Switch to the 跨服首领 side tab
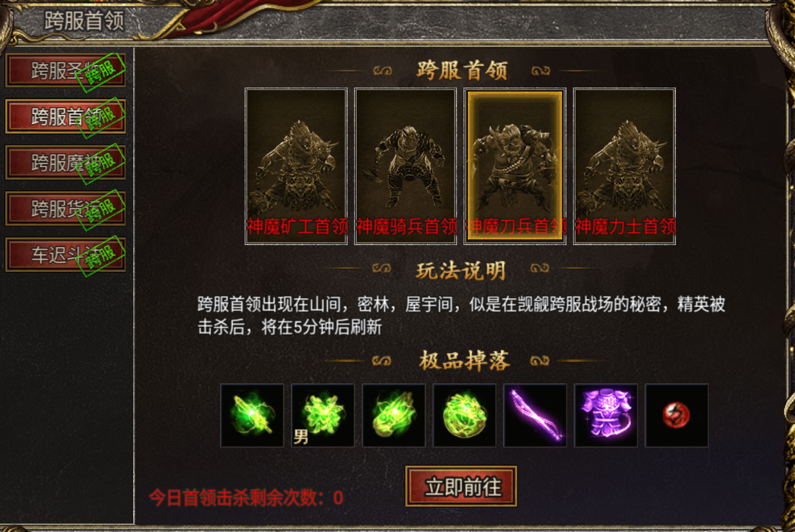The image size is (795, 532). (65, 116)
